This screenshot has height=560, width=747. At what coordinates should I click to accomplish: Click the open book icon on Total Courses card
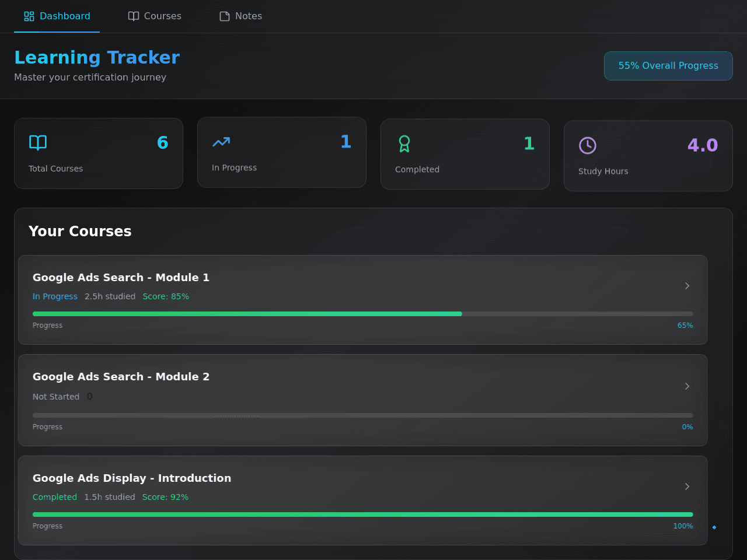pos(38,143)
